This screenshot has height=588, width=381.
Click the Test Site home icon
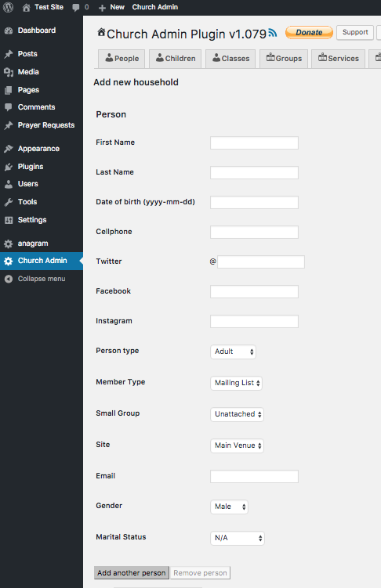27,8
